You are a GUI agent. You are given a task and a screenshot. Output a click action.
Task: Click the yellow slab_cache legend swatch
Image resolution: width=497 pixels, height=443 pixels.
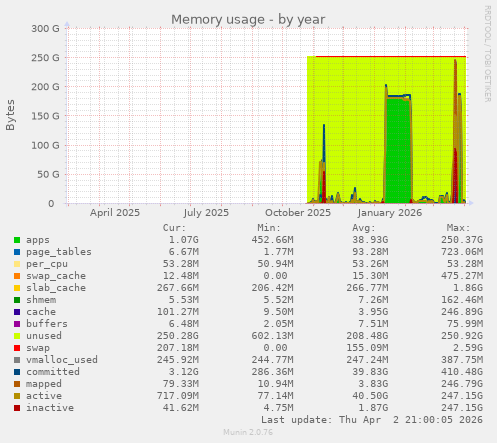pos(17,288)
